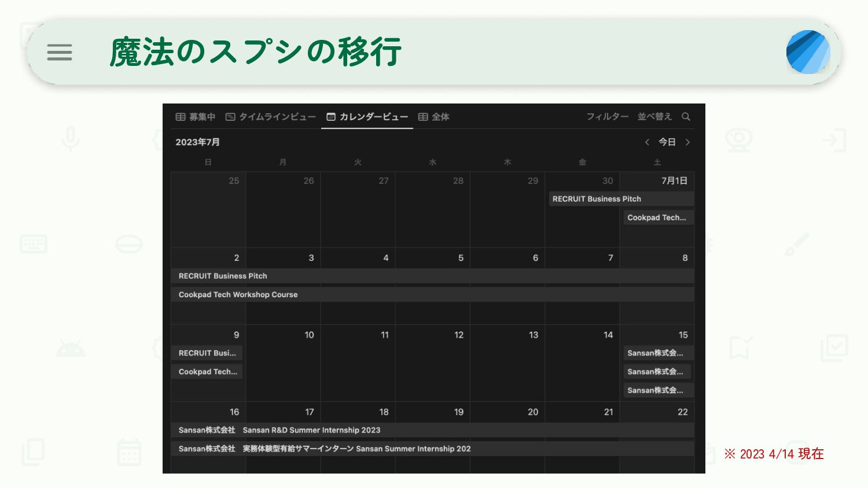
Task: Select date 28 in previous month row
Action: (432, 209)
